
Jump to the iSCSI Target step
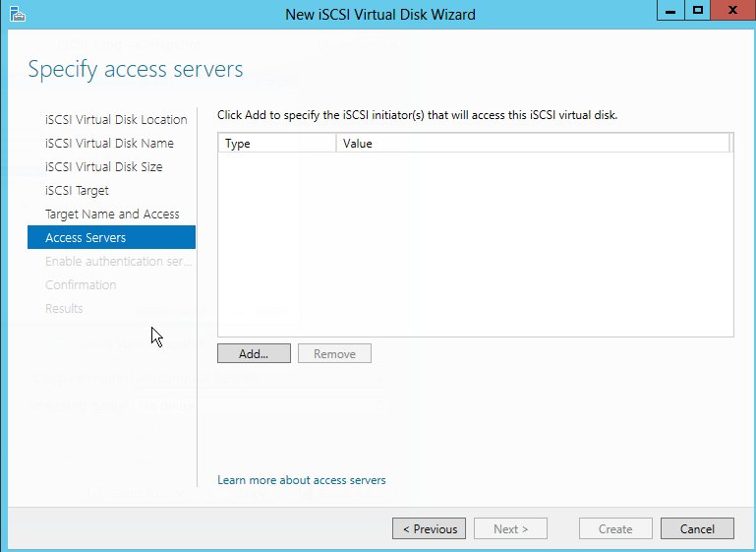[x=77, y=190]
